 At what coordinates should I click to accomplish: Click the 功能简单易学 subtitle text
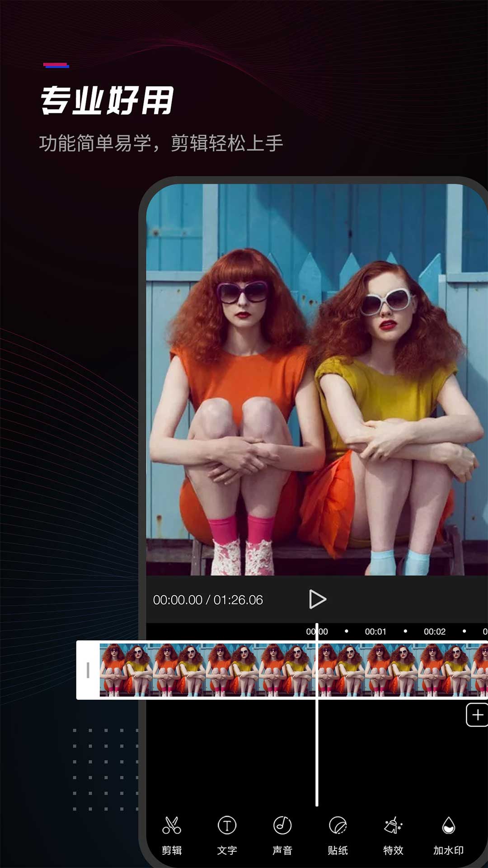point(161,143)
